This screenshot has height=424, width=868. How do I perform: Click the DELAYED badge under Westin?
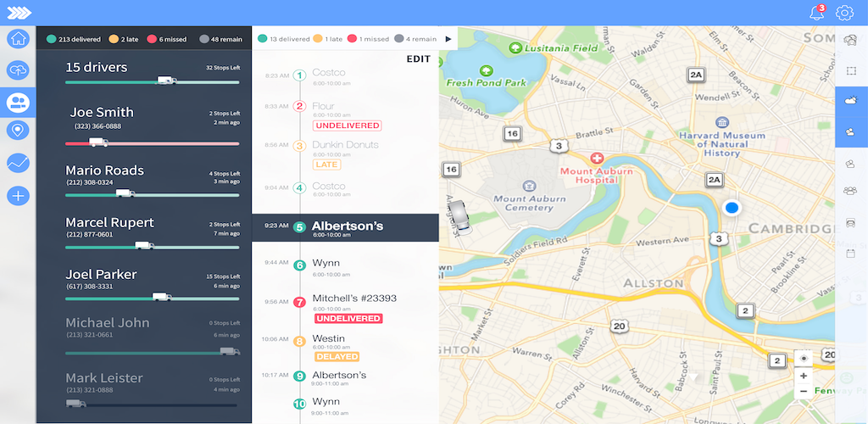pos(337,356)
